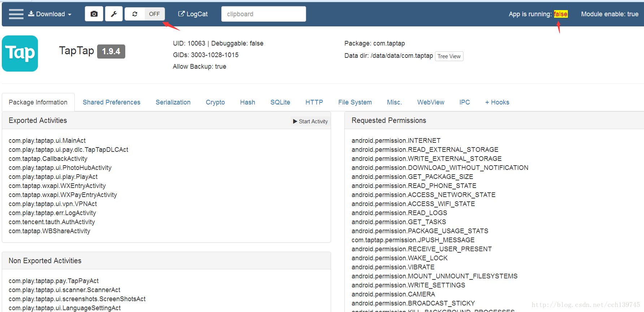Select com.play.taptap.ui.pay.dlc.TapTapDLCAct entry
The image size is (644, 312).
click(69, 150)
